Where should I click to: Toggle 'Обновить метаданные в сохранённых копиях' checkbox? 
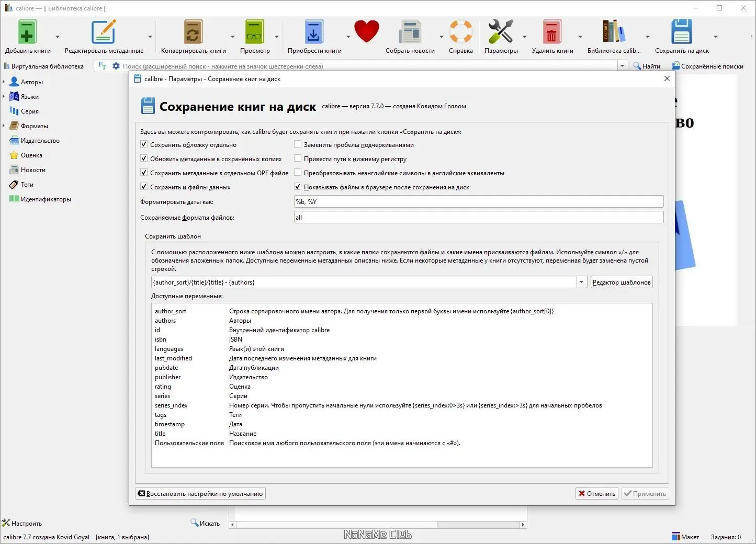point(144,158)
